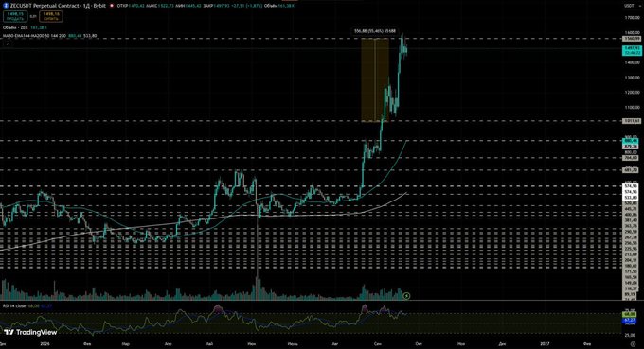Click the time axis settings icon
The width and height of the screenshot is (644, 349).
(x=633, y=344)
